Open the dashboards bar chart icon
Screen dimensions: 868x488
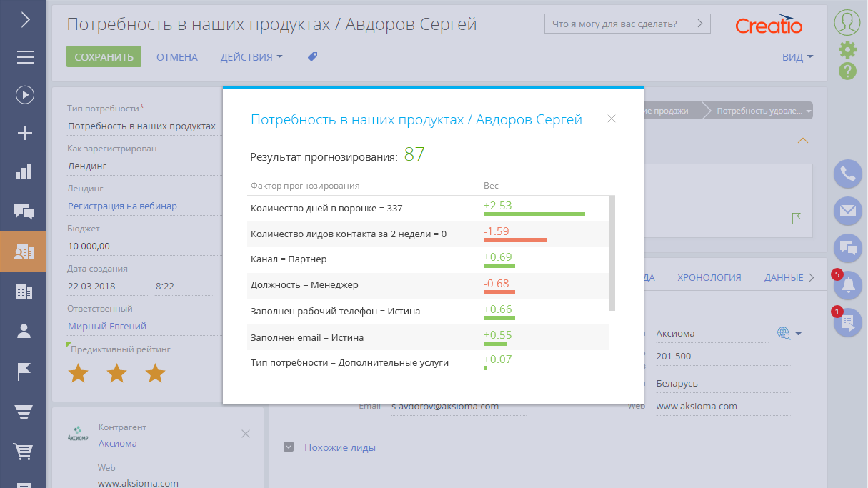pyautogui.click(x=24, y=171)
